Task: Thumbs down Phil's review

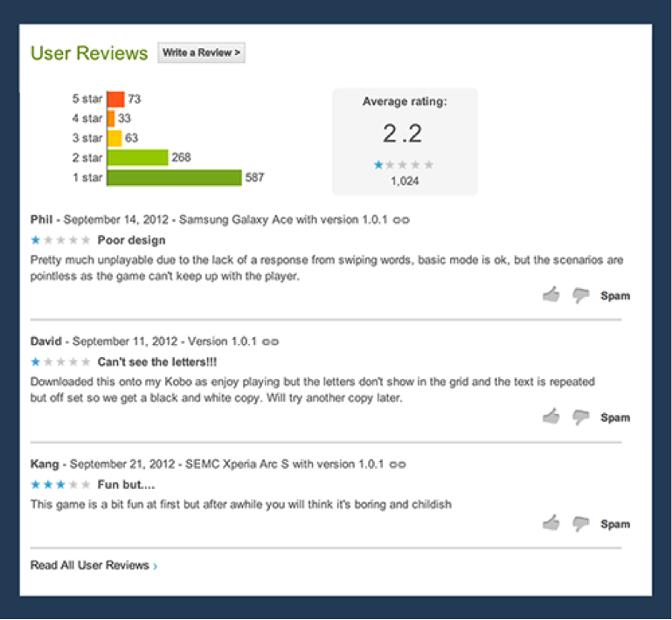Action: click(x=580, y=296)
